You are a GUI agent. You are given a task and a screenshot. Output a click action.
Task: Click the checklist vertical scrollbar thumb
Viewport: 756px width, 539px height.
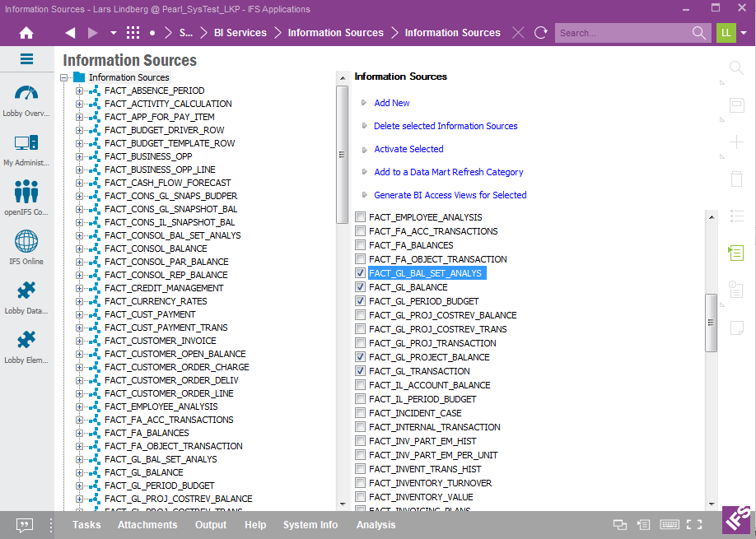712,323
